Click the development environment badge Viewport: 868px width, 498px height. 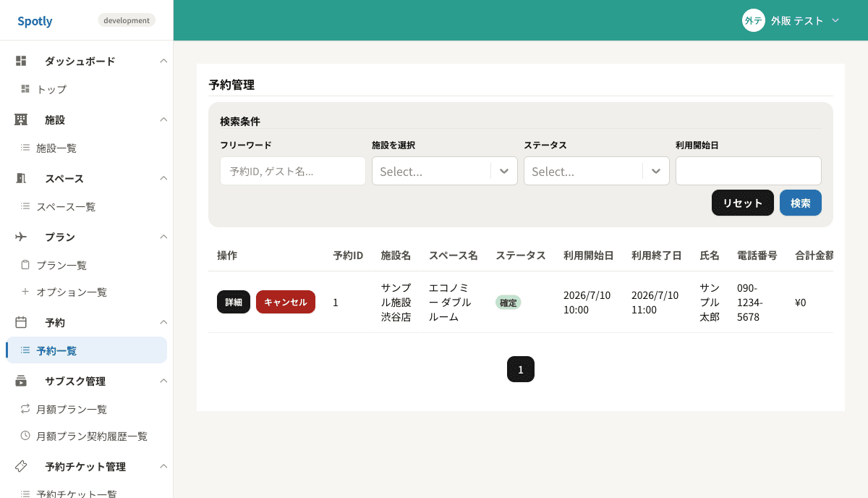pyautogui.click(x=127, y=20)
